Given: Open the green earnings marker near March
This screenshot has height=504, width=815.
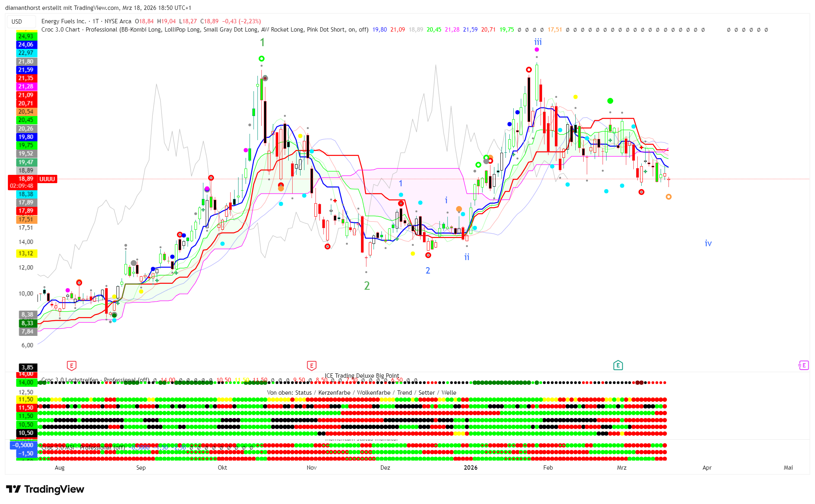Looking at the screenshot, I should click(x=618, y=365).
